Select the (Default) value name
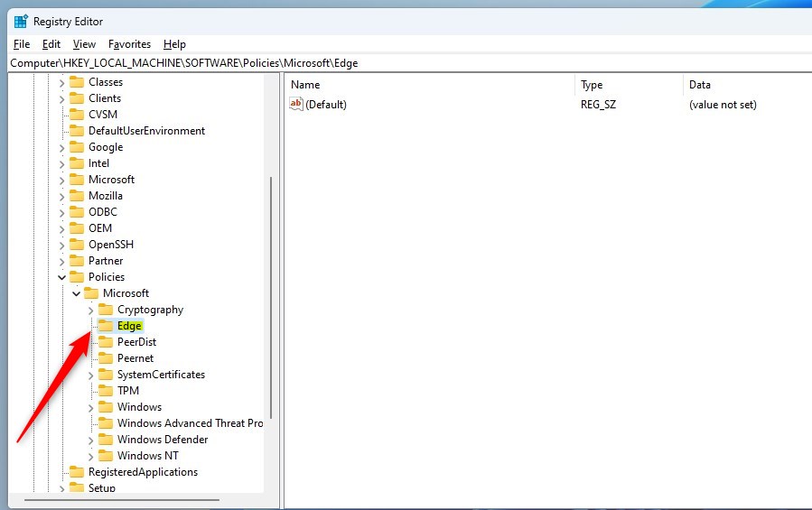 [326, 105]
